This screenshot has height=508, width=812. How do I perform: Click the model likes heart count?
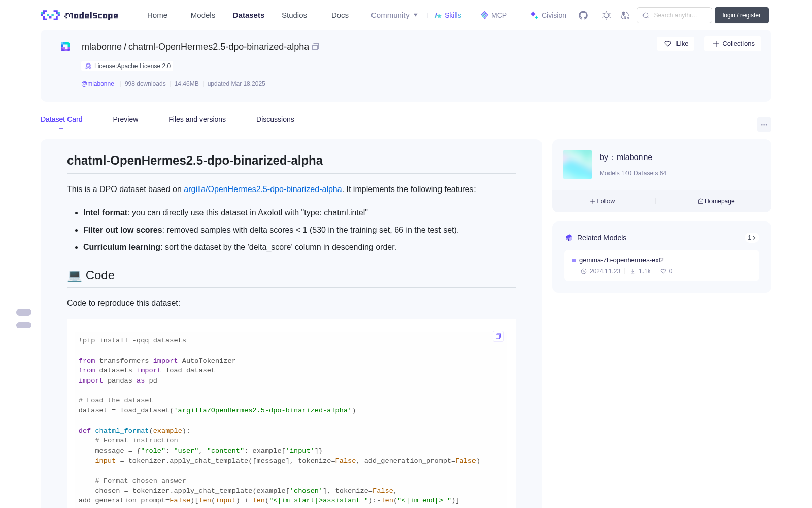tap(666, 271)
